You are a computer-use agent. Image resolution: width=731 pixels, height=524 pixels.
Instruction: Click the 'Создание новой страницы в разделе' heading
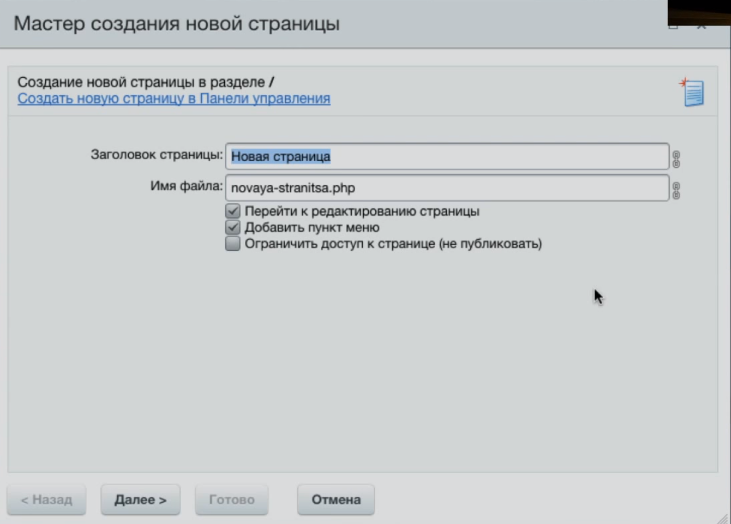click(146, 82)
